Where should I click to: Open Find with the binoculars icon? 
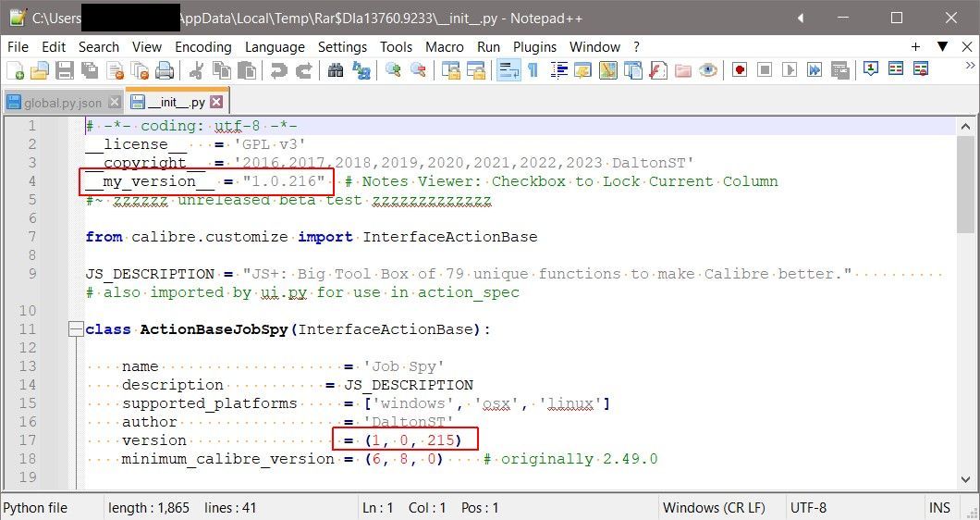click(x=336, y=70)
